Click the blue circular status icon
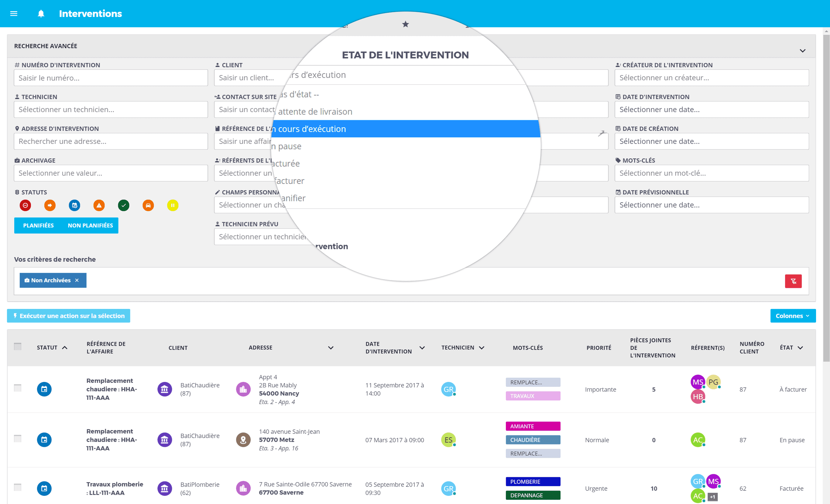 point(74,204)
